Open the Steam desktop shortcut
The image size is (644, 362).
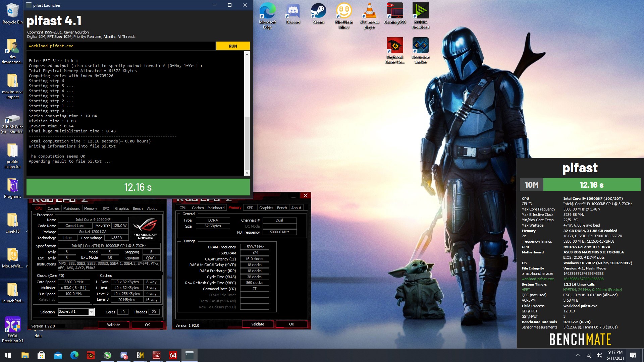point(318,13)
